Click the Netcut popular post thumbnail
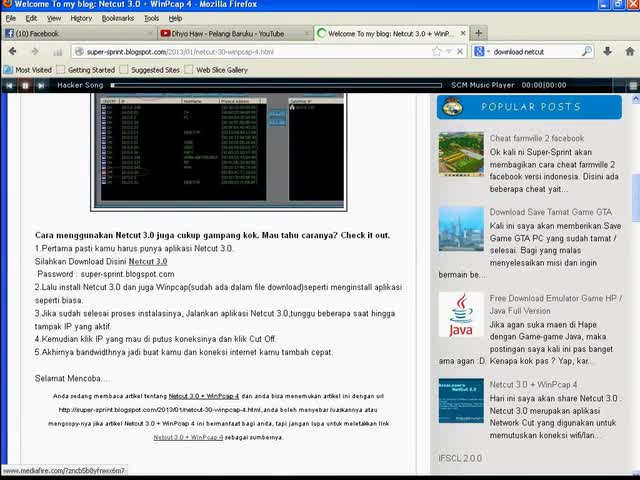The height and width of the screenshot is (480, 640). [x=461, y=401]
